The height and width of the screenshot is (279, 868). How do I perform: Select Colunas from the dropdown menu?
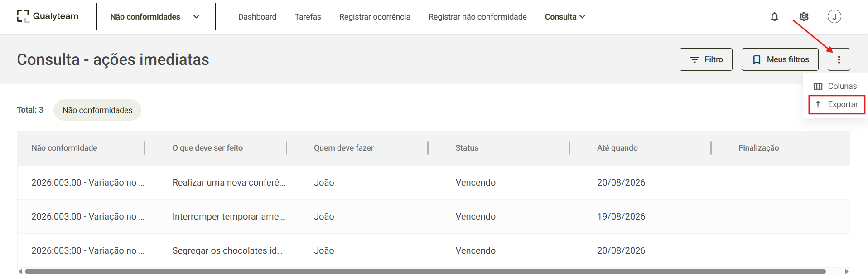click(835, 86)
